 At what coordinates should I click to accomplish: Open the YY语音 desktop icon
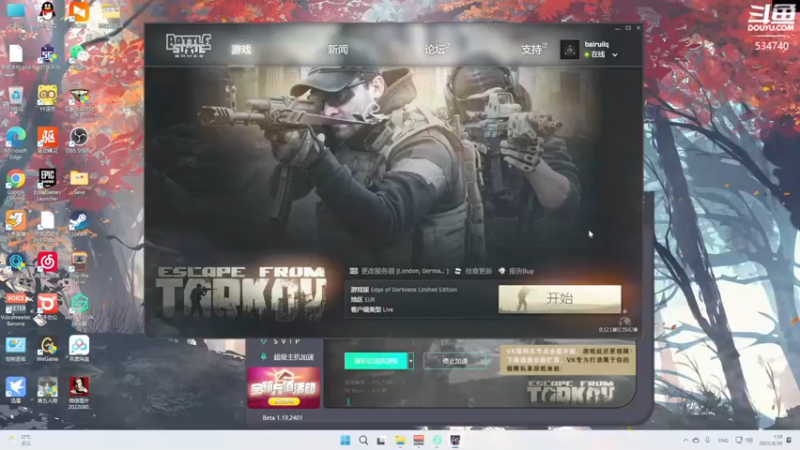[x=47, y=98]
